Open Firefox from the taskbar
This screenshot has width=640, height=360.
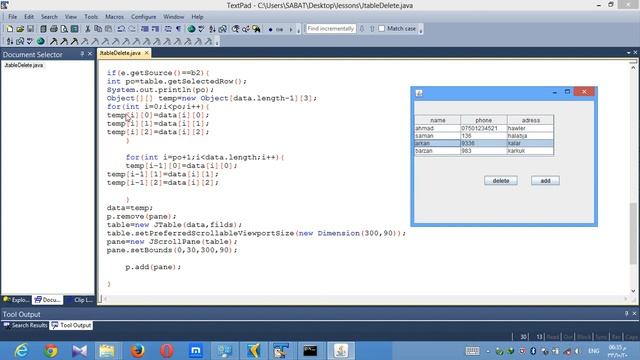coord(138,351)
